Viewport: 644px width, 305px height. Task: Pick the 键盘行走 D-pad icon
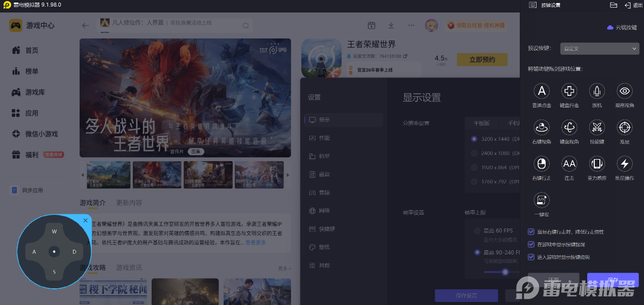[x=569, y=91]
